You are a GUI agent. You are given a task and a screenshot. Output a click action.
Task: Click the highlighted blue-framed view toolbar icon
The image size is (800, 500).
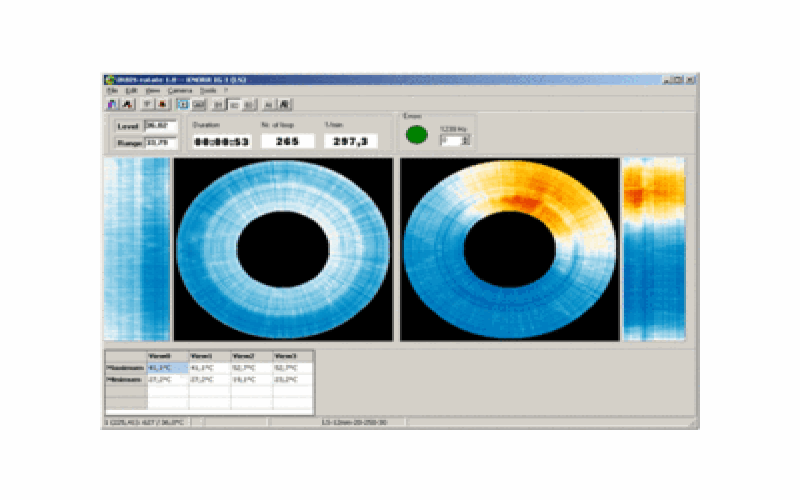184,104
